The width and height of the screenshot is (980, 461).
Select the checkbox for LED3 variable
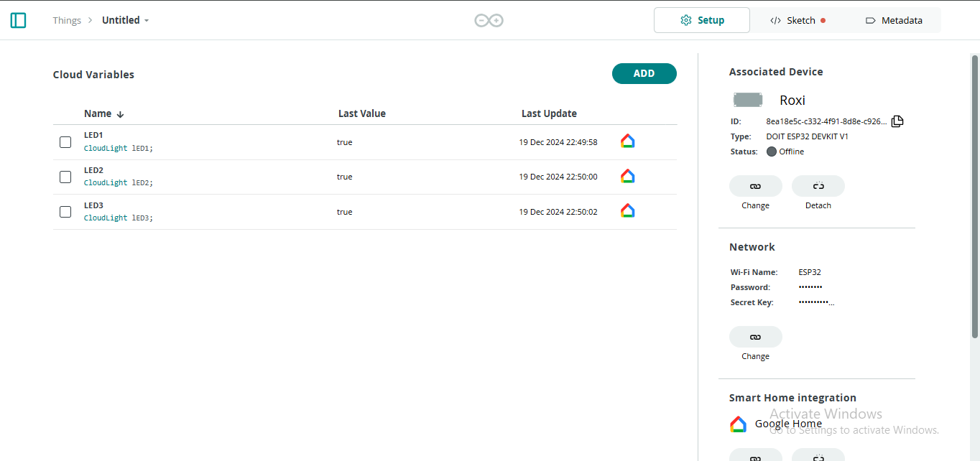[65, 212]
